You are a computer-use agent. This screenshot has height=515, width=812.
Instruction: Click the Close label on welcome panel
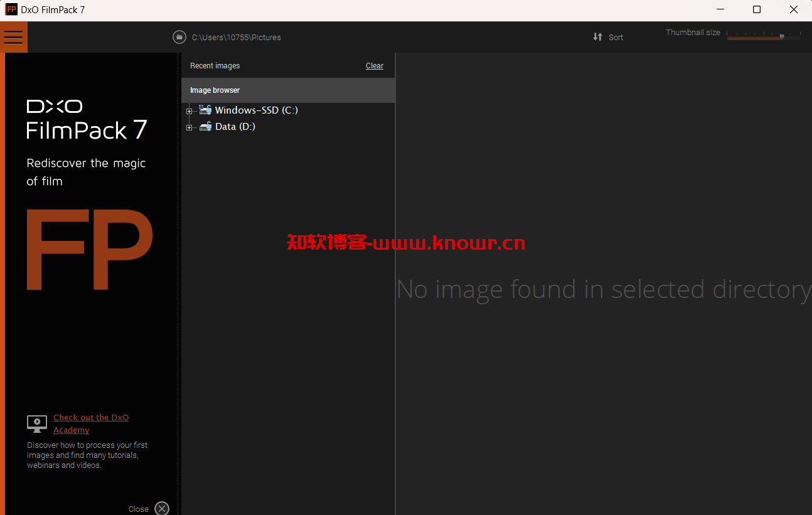point(139,509)
